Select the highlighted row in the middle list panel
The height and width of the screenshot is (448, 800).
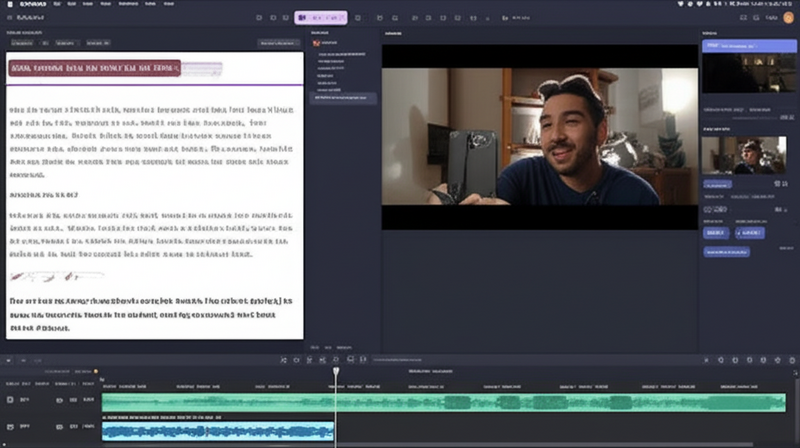pyautogui.click(x=343, y=97)
